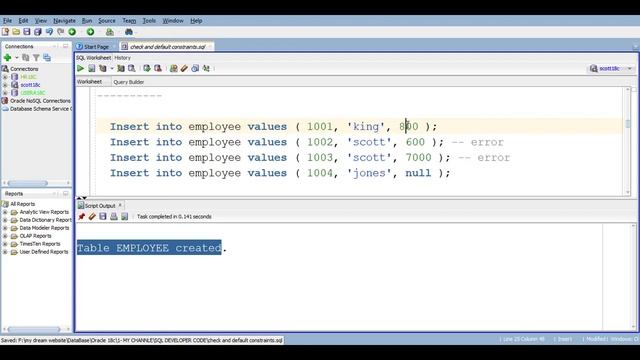Click the Open folder icon in main toolbar
The width and height of the screenshot is (640, 360).
tap(16, 32)
